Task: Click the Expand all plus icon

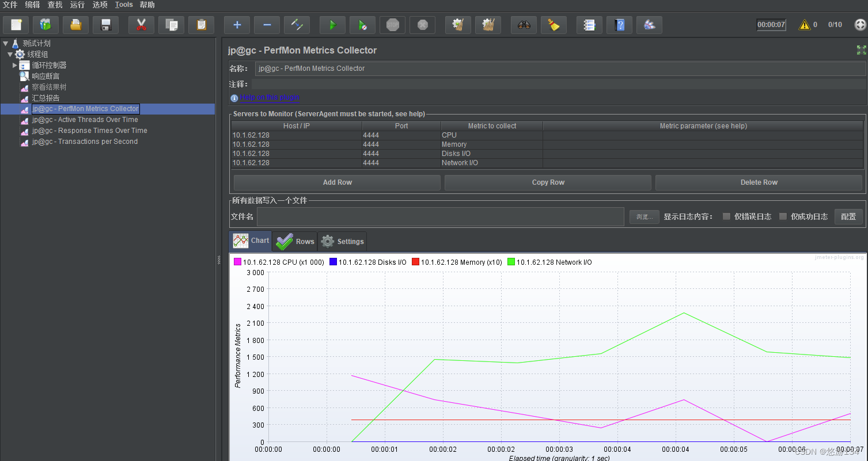Action: [237, 25]
